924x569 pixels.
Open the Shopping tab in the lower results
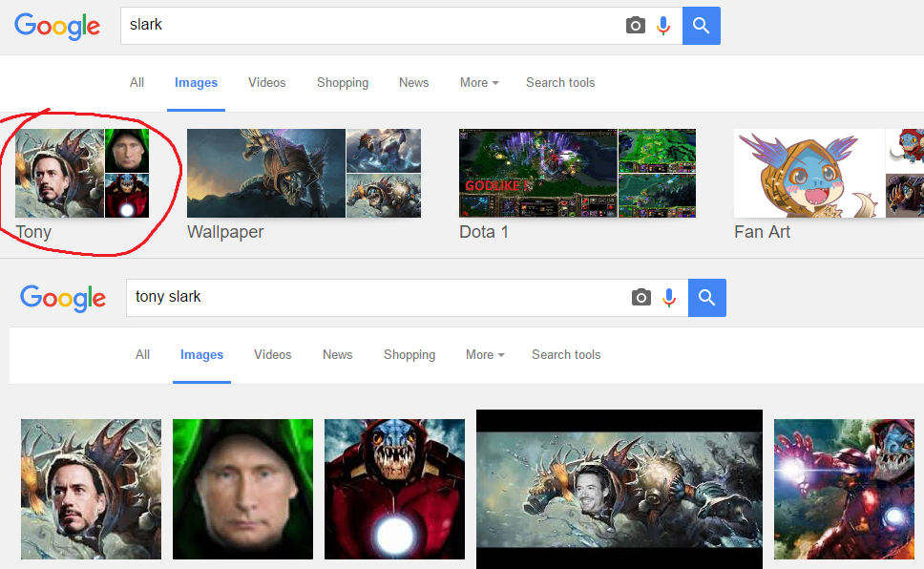point(409,354)
